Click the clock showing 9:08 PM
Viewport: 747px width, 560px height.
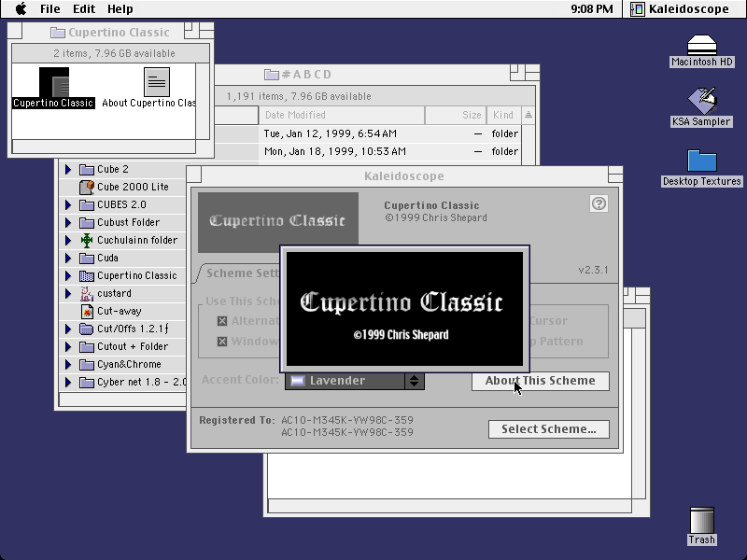[592, 9]
